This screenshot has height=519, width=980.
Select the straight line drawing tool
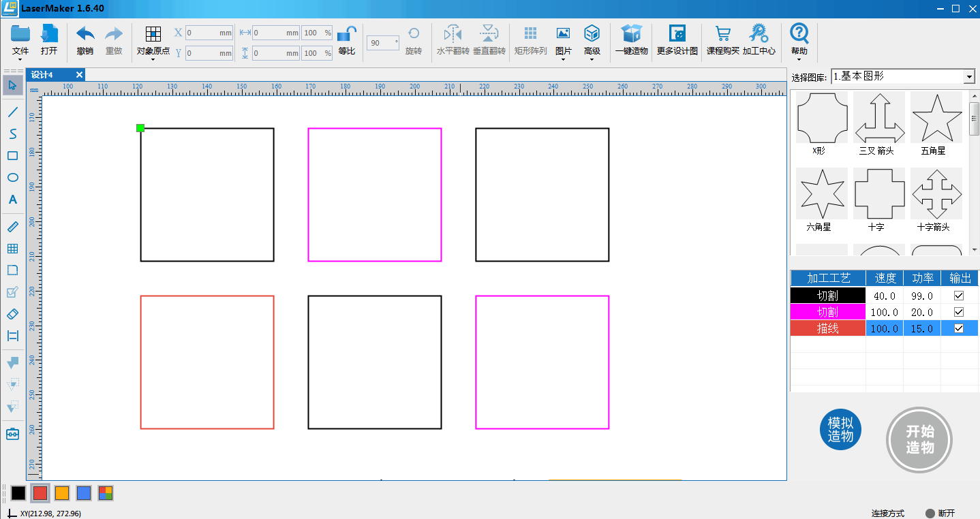click(12, 112)
